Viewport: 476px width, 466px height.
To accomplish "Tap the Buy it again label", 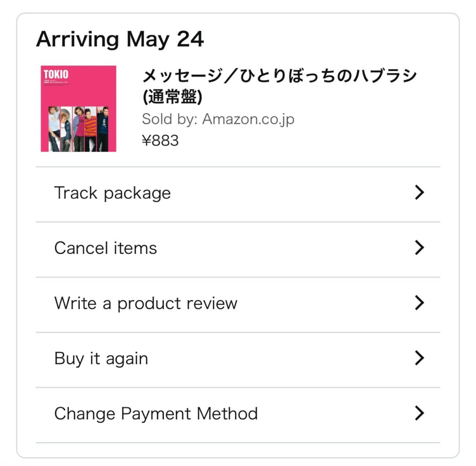I will click(101, 359).
